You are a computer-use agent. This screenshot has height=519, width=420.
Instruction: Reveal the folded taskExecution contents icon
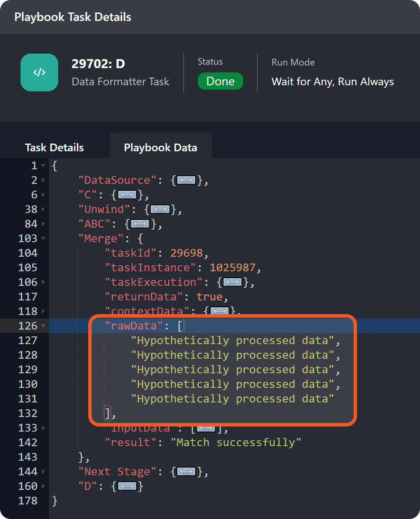[232, 282]
